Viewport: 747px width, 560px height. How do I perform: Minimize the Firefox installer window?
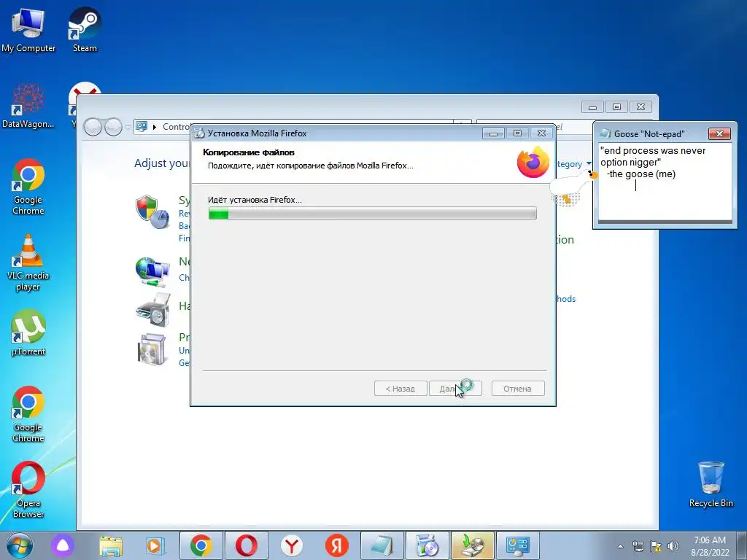tap(493, 133)
